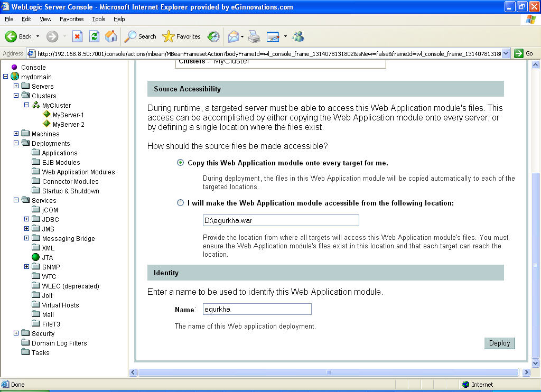Viewport: 541px width, 392px height.
Task: Collapse the MyCluster tree node
Action: click(x=26, y=105)
